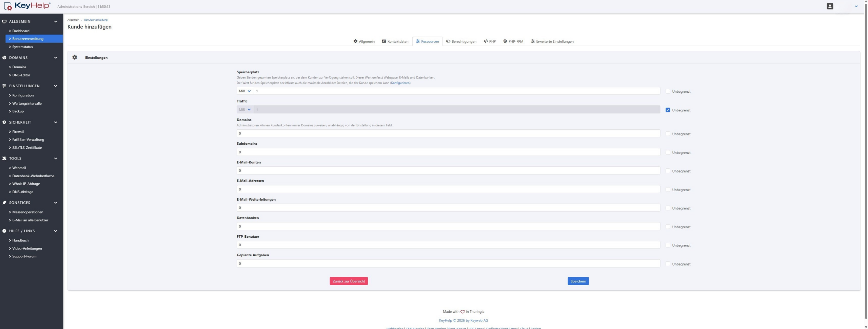Collapse the HILFE / LINKS section chevron
This screenshot has width=868, height=329.
click(x=56, y=231)
